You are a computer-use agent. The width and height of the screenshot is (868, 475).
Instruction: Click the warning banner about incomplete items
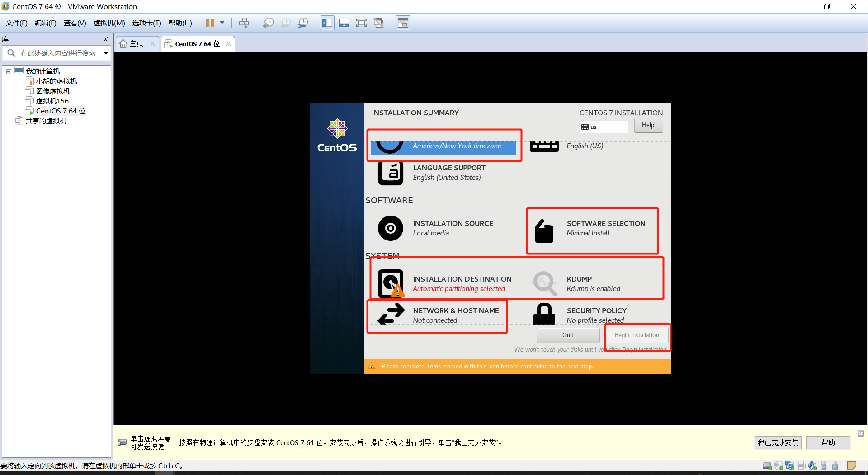[x=518, y=367]
